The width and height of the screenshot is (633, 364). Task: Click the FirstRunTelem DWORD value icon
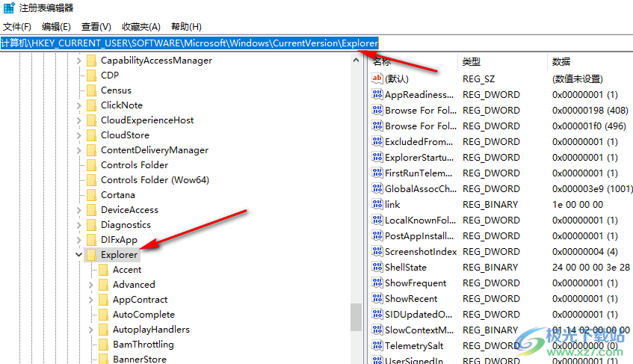click(x=377, y=173)
